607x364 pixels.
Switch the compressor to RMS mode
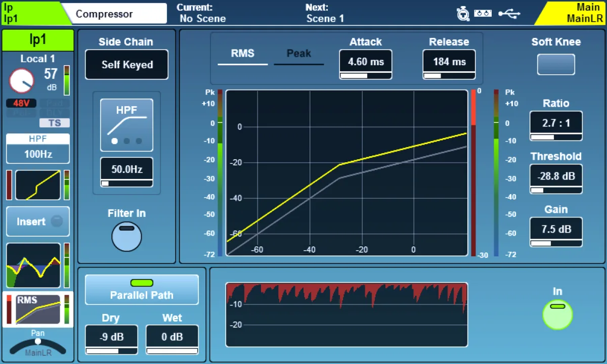243,54
